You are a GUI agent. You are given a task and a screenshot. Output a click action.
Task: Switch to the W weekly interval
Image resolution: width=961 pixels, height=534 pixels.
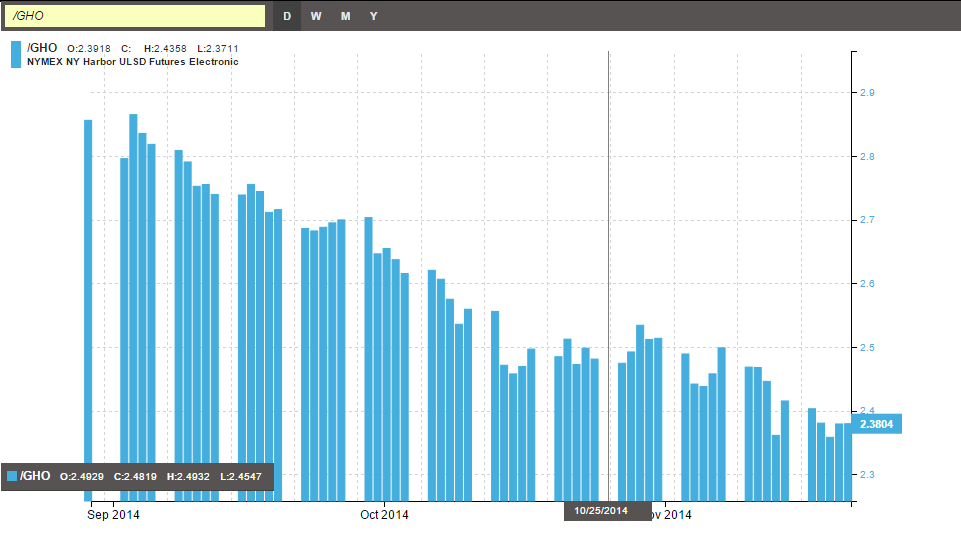316,16
